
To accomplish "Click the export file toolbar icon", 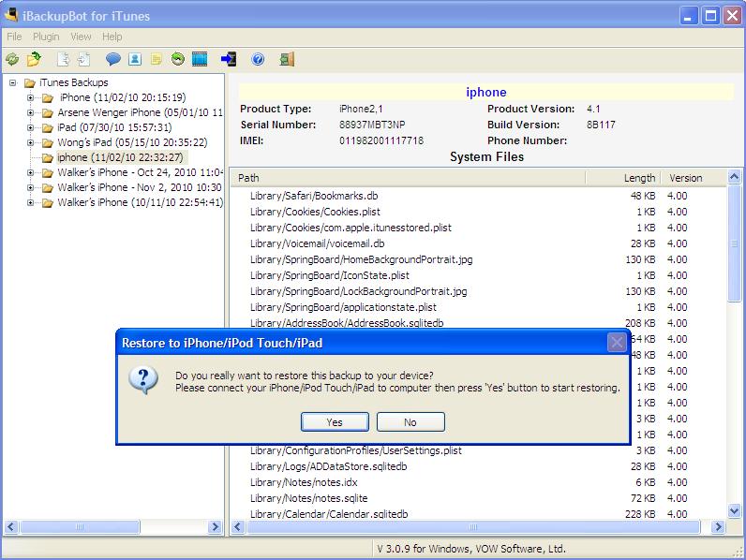I will [63, 59].
